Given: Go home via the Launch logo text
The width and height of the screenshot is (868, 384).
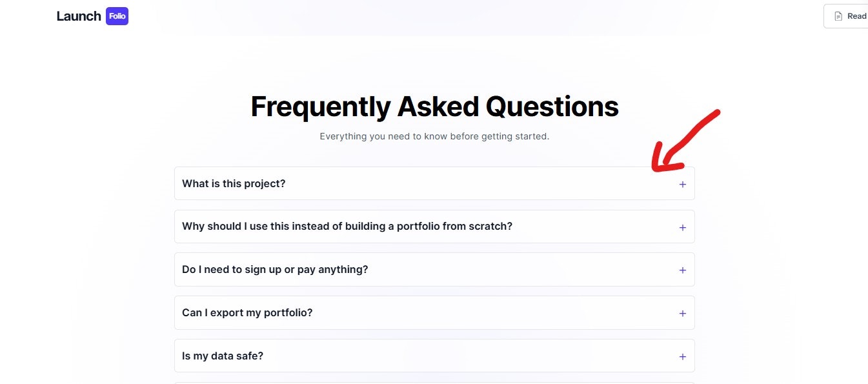Looking at the screenshot, I should tap(79, 16).
